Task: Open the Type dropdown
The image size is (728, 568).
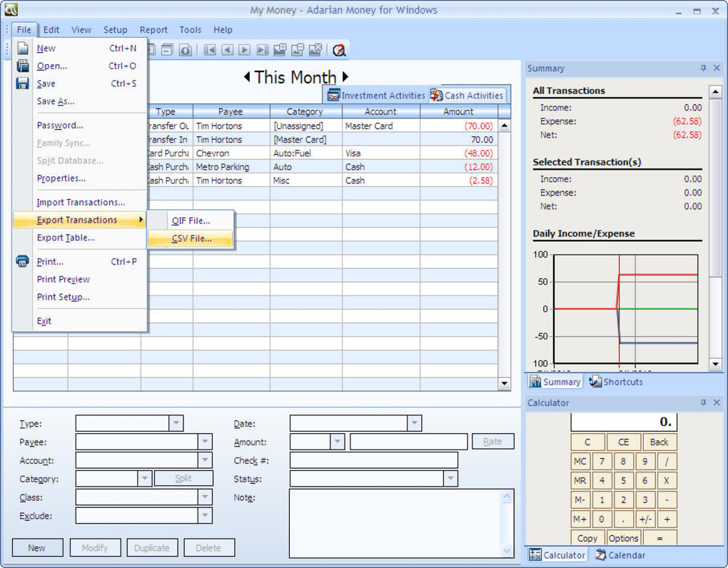Action: [176, 423]
